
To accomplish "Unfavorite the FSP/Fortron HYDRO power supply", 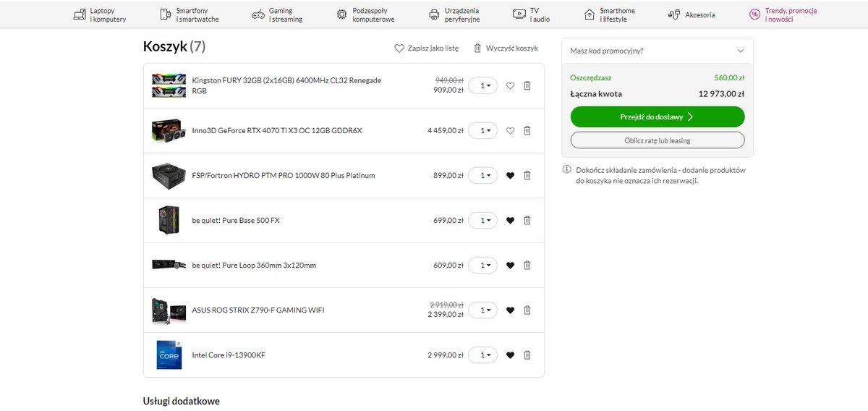I will click(x=510, y=175).
